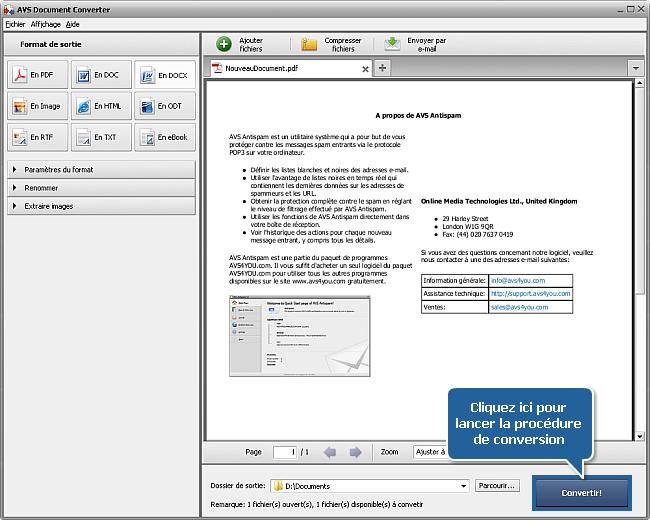This screenshot has width=650, height=520.
Task: Pick the En eBook output format
Action: (x=164, y=137)
